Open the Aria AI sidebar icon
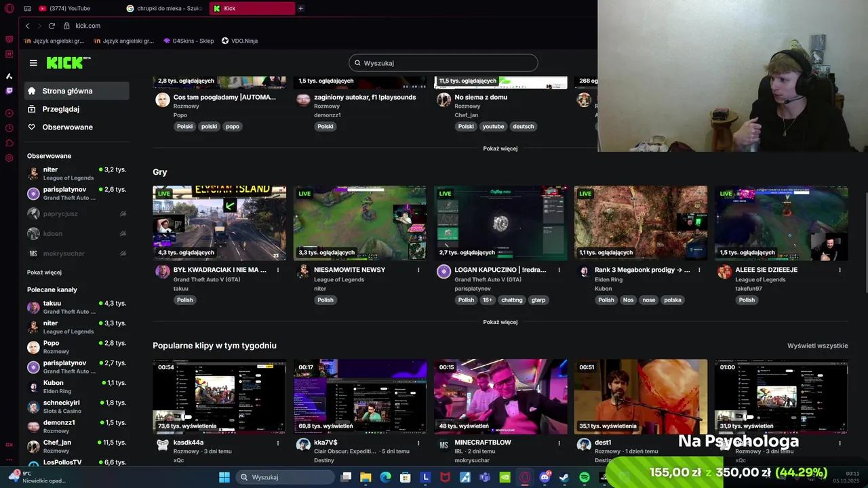The width and height of the screenshot is (868, 488). click(9, 76)
